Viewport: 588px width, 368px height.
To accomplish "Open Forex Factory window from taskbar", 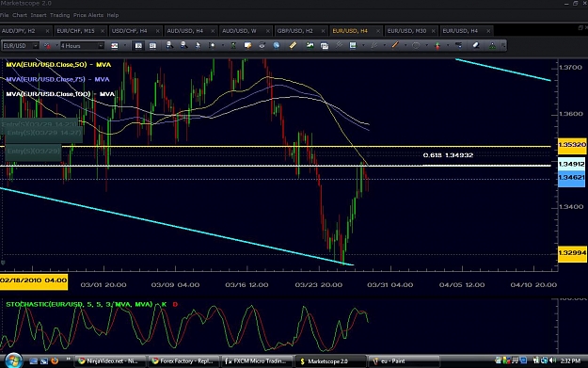I will point(183,360).
